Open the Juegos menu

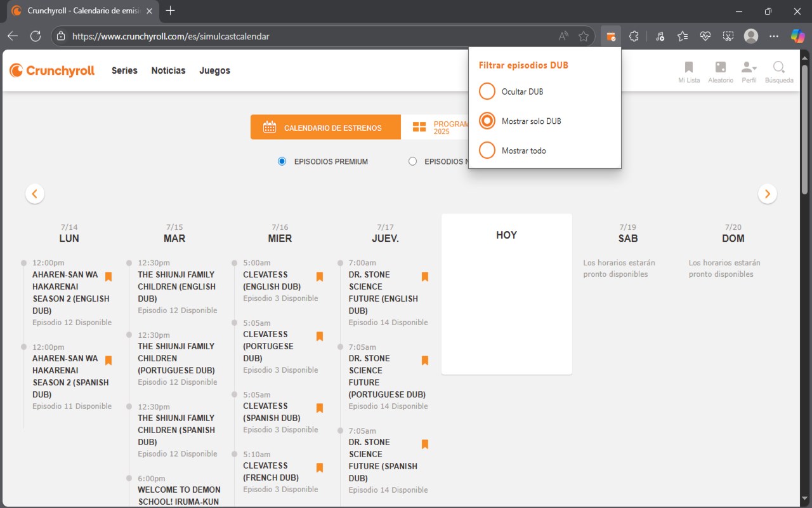coord(215,70)
